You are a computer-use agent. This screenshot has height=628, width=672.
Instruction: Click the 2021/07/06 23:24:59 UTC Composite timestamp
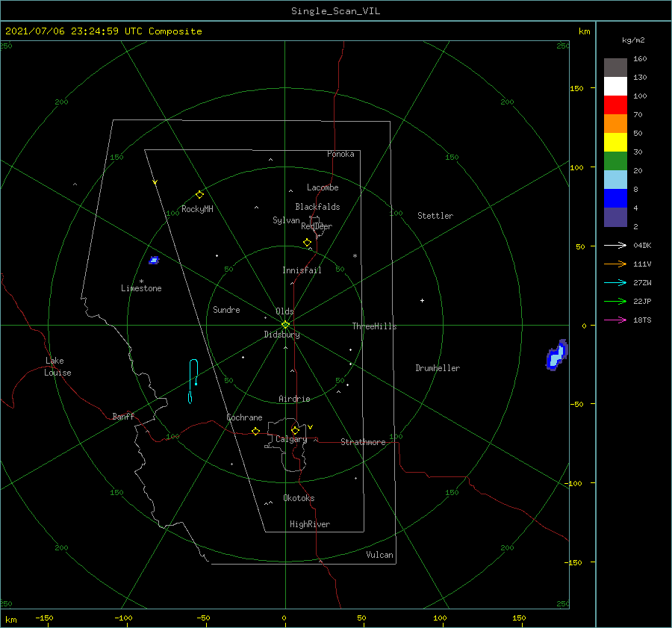pyautogui.click(x=104, y=31)
